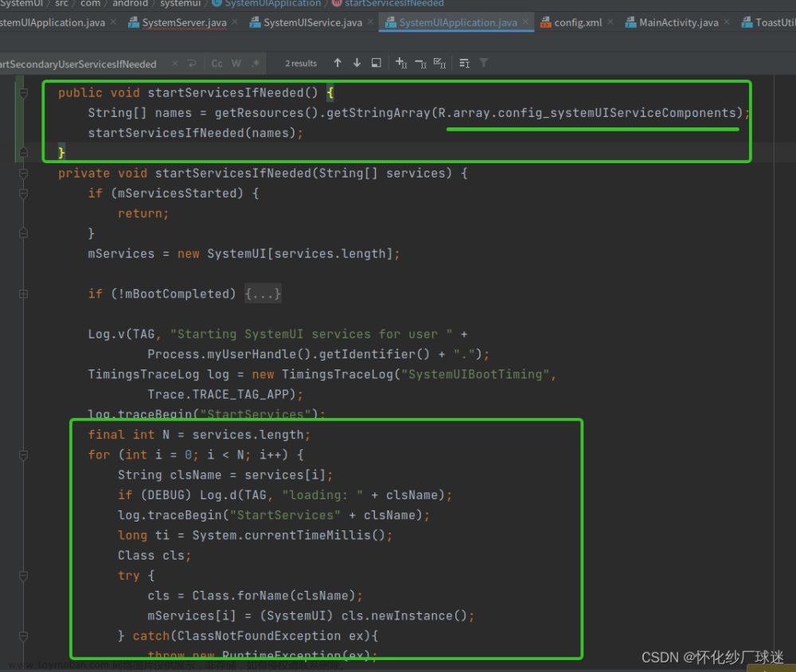The width and height of the screenshot is (796, 672).
Task: Click '2 results' search count text
Action: [301, 64]
